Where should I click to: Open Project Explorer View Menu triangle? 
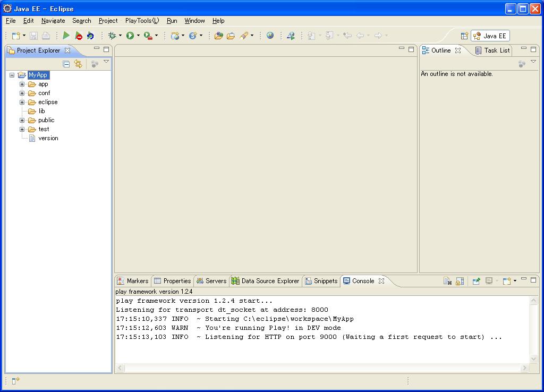(106, 62)
